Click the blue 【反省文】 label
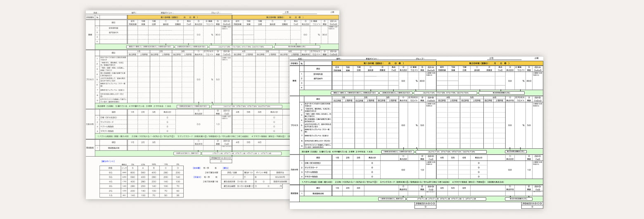This screenshot has width=644, height=219. (197, 176)
